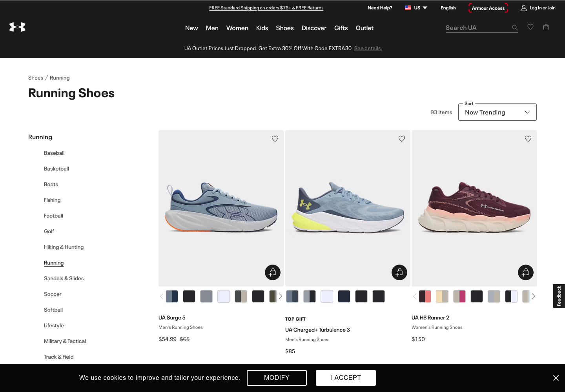Click the search magnifier icon

pos(515,28)
